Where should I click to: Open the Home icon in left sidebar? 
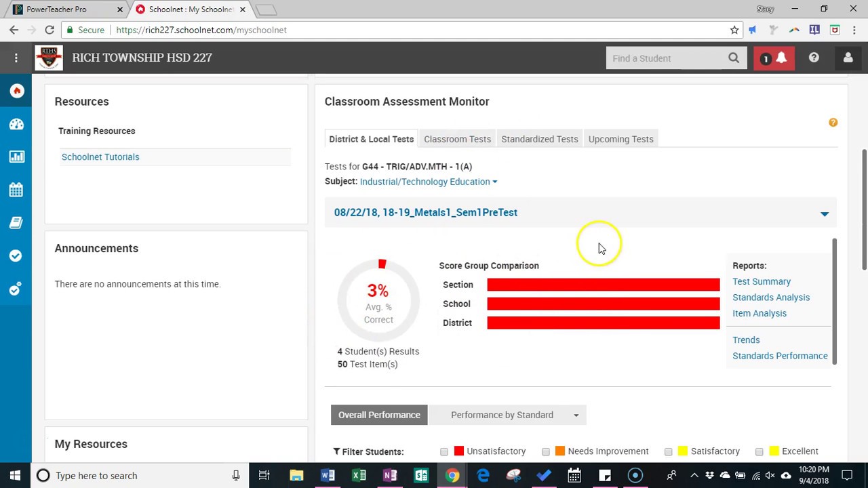(x=16, y=91)
